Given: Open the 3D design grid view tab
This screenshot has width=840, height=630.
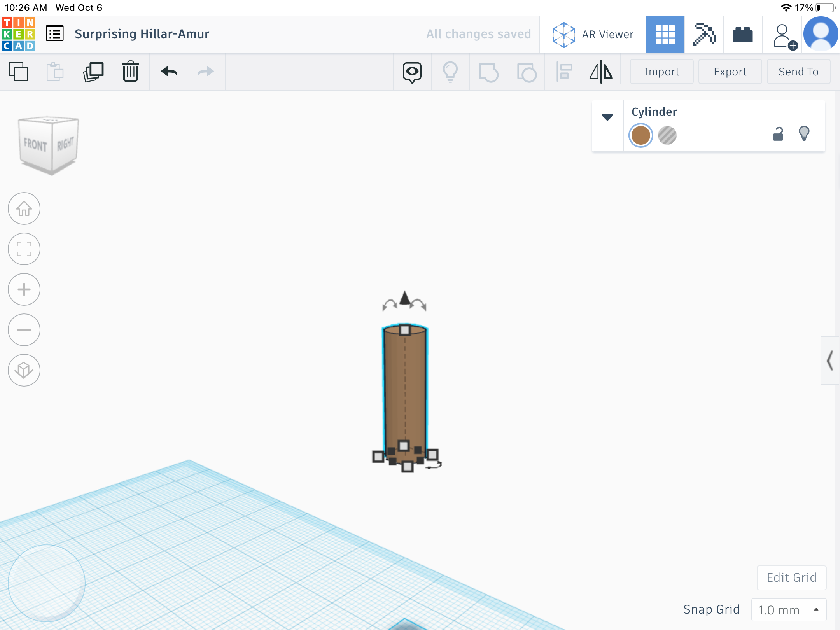Looking at the screenshot, I should [665, 34].
